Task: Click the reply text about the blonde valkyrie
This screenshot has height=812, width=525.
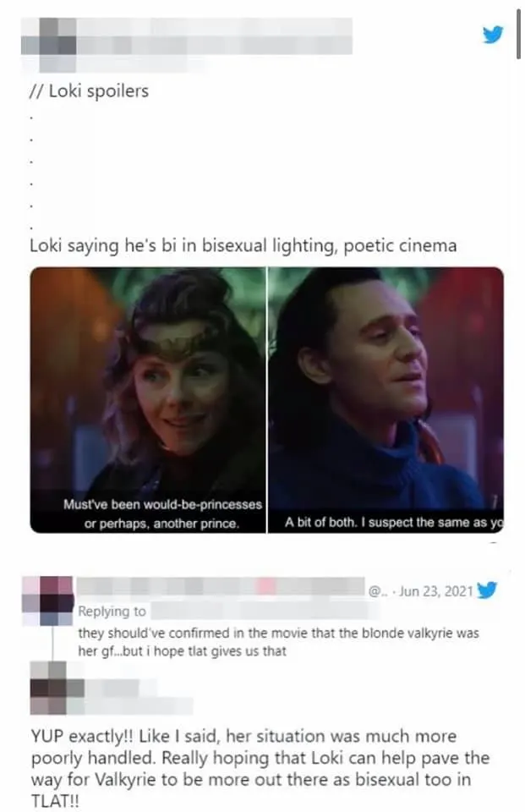Action: point(278,642)
